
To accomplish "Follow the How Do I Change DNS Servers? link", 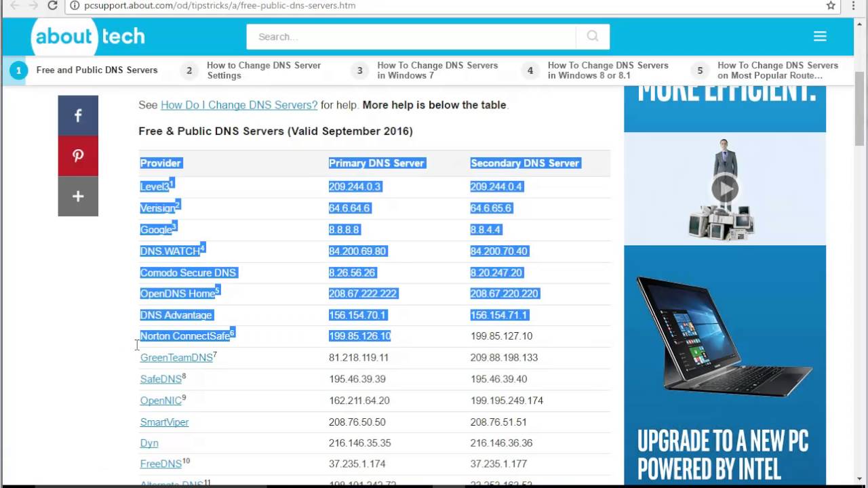I will tap(239, 105).
